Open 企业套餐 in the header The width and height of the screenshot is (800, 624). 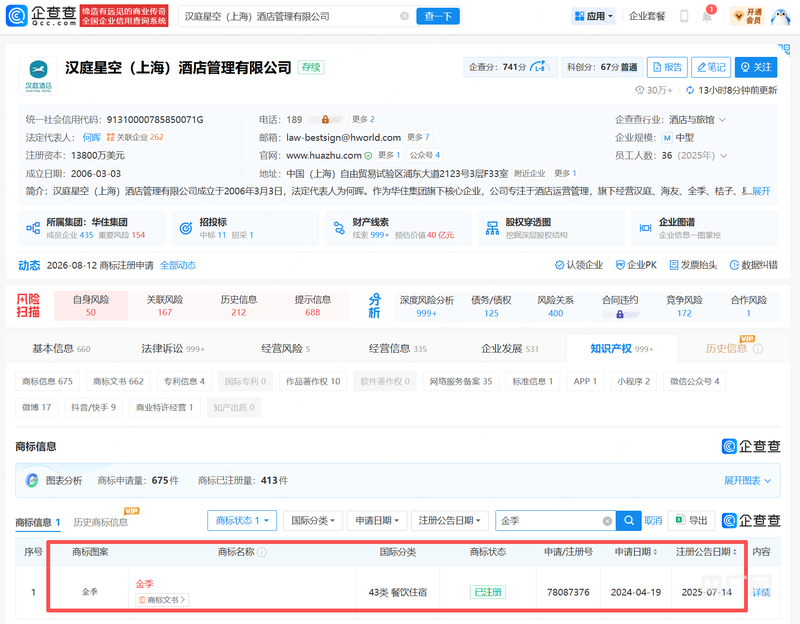[647, 16]
